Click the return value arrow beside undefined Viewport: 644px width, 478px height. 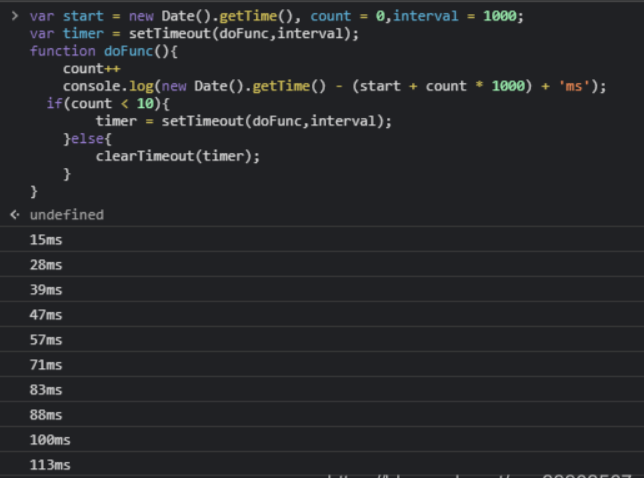click(x=15, y=214)
